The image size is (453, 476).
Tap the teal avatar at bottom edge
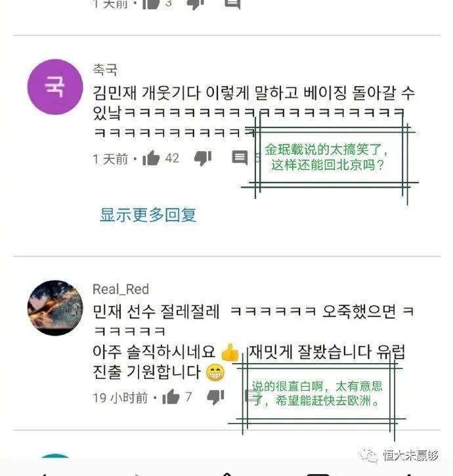tap(55, 456)
